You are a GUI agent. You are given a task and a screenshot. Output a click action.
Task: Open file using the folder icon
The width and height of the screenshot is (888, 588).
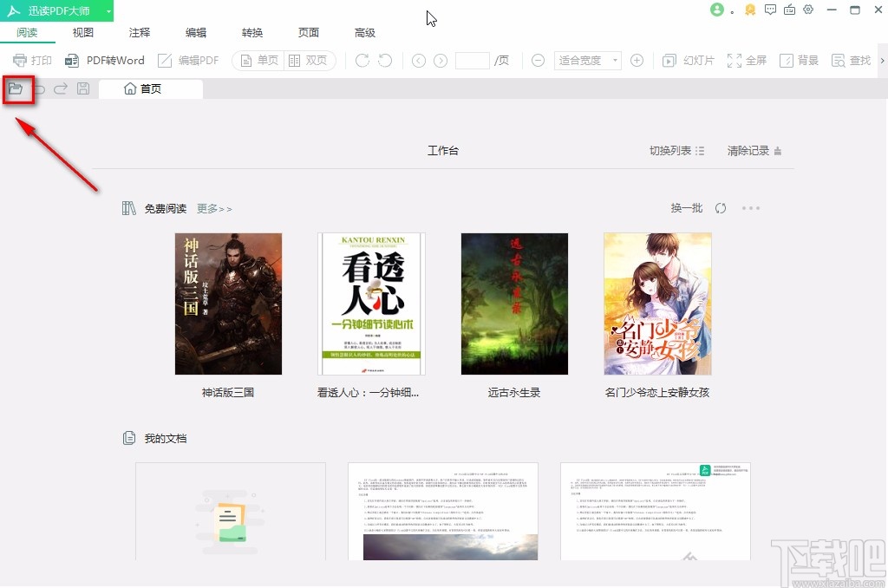point(16,88)
